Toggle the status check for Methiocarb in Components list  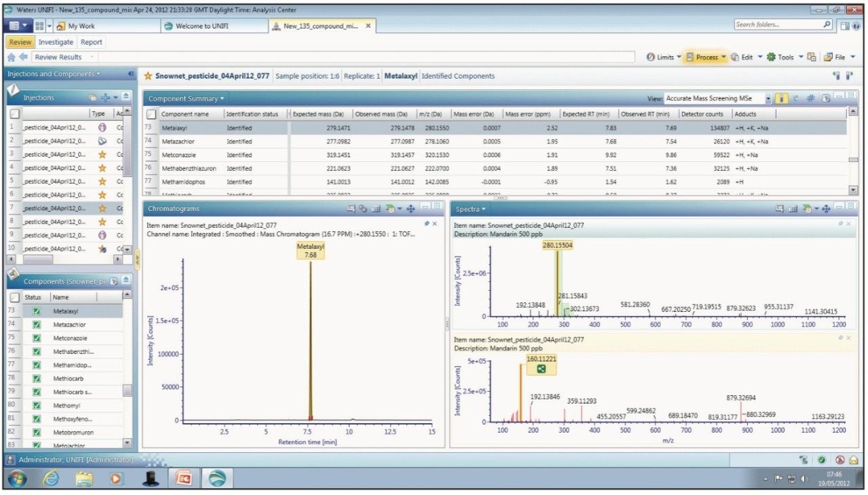37,378
